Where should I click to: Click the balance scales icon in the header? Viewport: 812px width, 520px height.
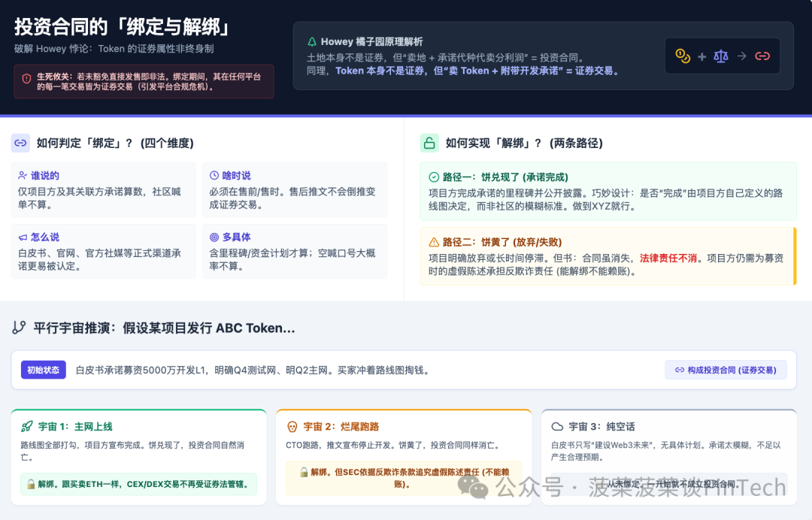coord(721,56)
